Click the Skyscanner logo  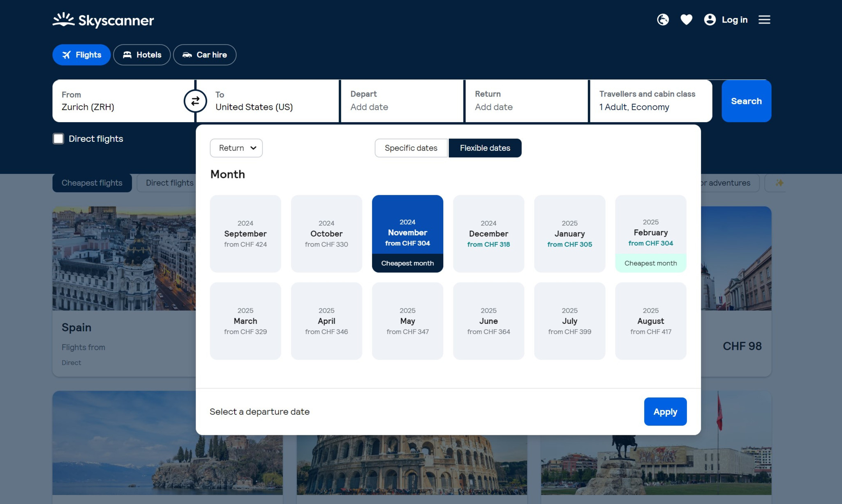(x=103, y=20)
